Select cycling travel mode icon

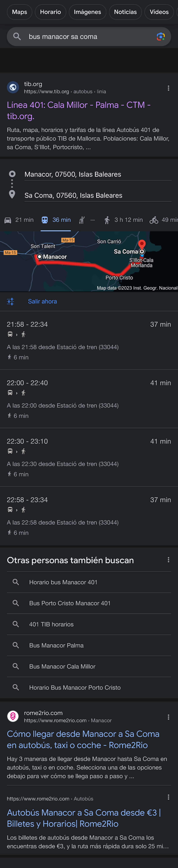[154, 220]
